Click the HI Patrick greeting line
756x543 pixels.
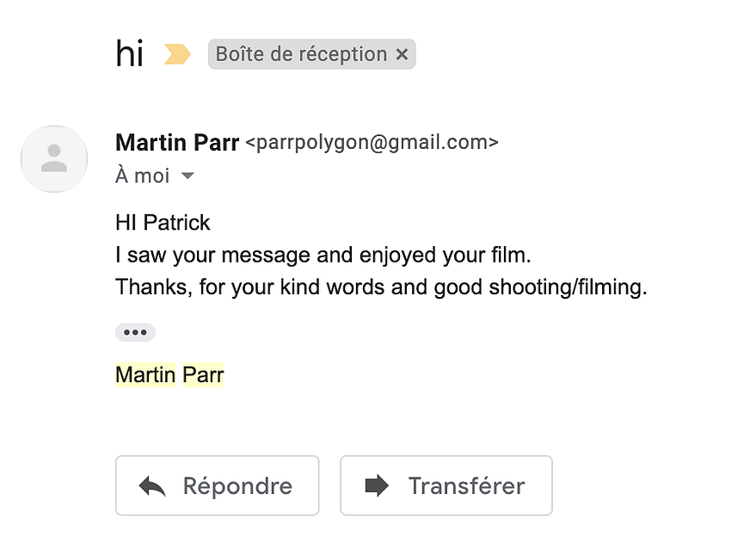click(x=163, y=223)
